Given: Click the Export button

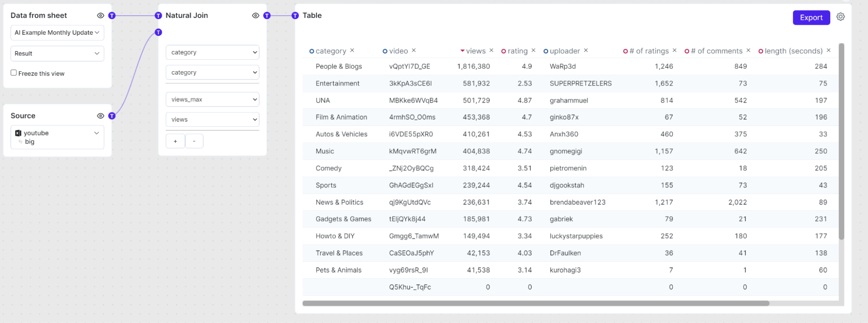Looking at the screenshot, I should pyautogui.click(x=811, y=17).
